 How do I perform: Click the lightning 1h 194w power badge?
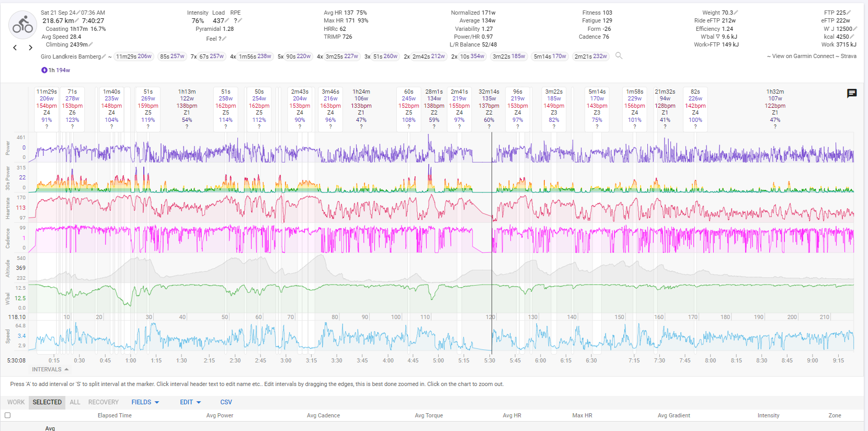pos(55,70)
